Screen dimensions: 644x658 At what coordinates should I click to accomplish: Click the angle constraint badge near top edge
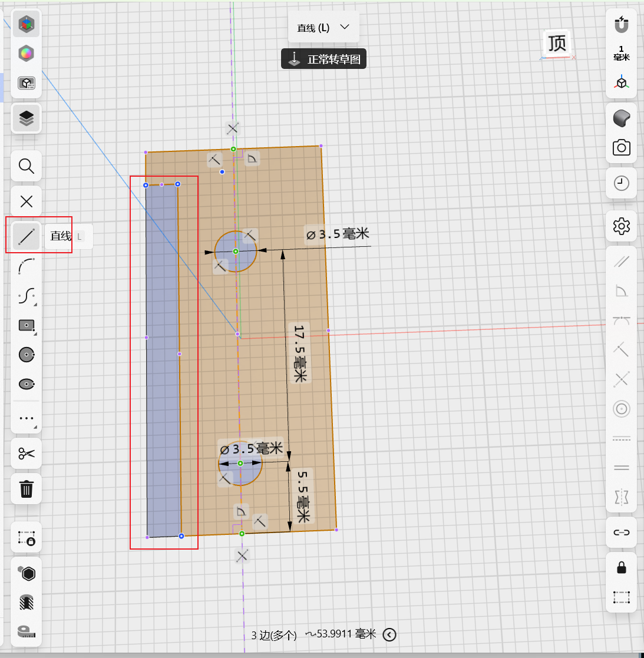point(252,158)
